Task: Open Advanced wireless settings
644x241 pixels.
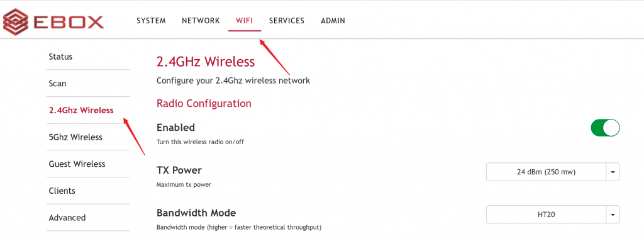Action: click(67, 218)
